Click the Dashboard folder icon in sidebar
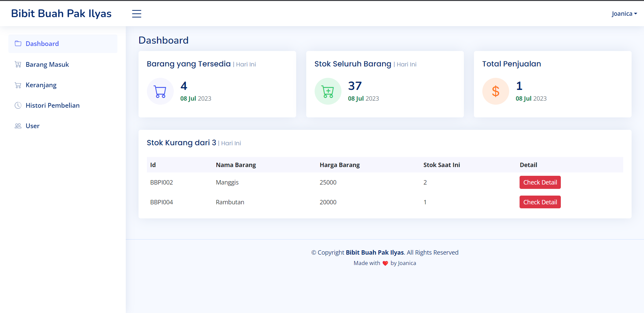Image resolution: width=644 pixels, height=313 pixels. click(x=18, y=43)
